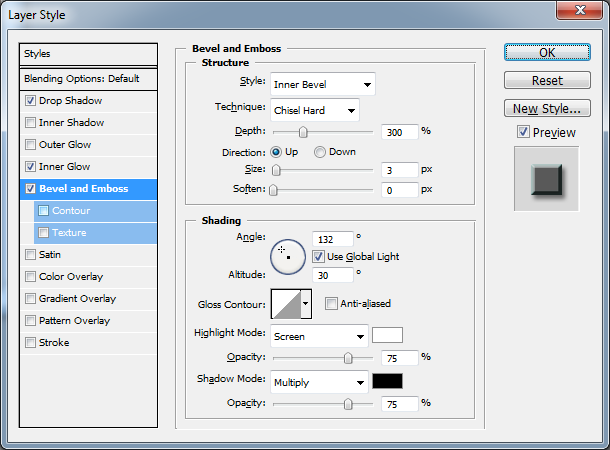
Task: Click the Size value field showing 3
Action: pyautogui.click(x=400, y=170)
